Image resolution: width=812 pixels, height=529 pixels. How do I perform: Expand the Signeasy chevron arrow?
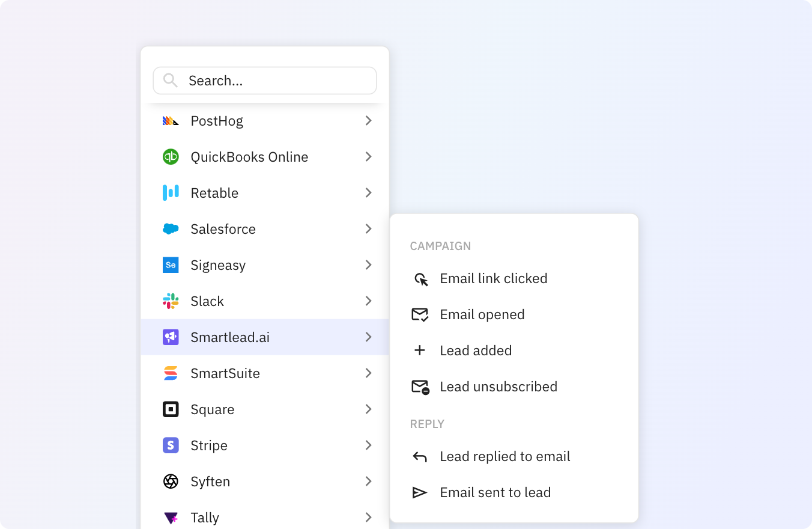[x=368, y=265]
